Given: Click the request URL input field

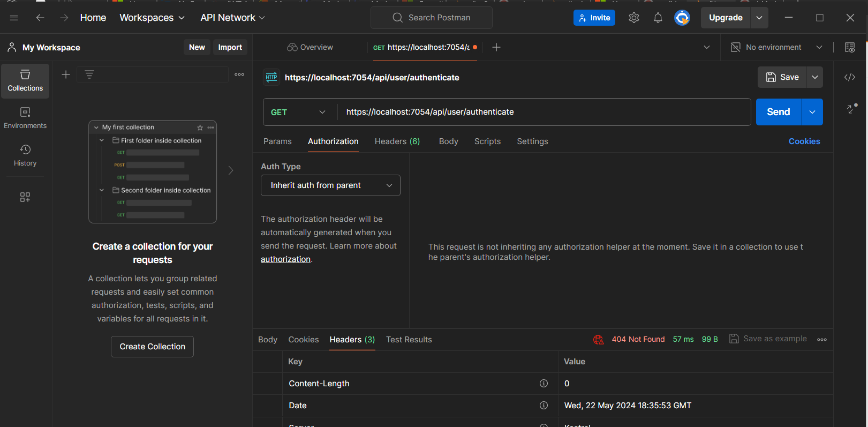Looking at the screenshot, I should [544, 112].
